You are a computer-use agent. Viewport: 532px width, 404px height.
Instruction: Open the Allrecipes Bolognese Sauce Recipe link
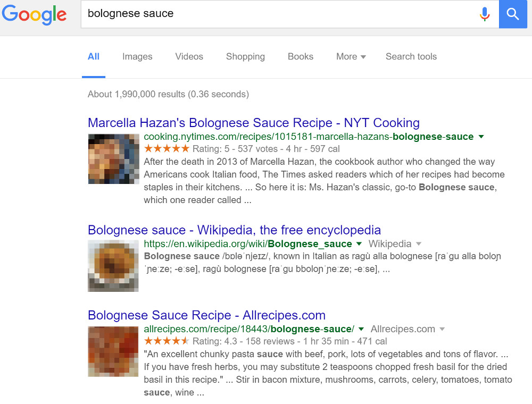point(206,315)
